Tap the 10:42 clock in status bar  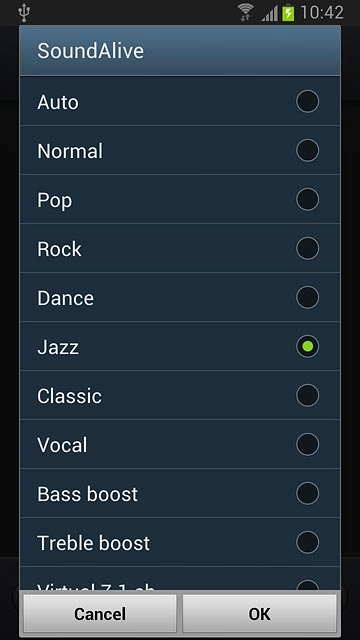tap(322, 13)
